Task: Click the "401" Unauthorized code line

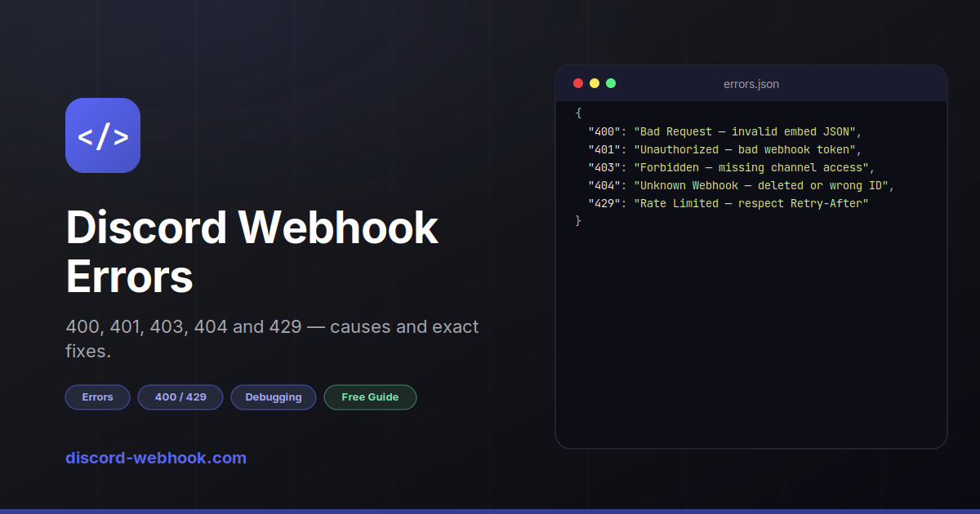Action: pyautogui.click(x=725, y=149)
